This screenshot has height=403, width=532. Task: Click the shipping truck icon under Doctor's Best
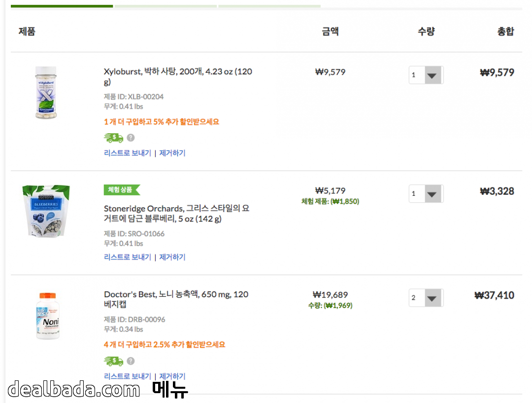(x=113, y=361)
